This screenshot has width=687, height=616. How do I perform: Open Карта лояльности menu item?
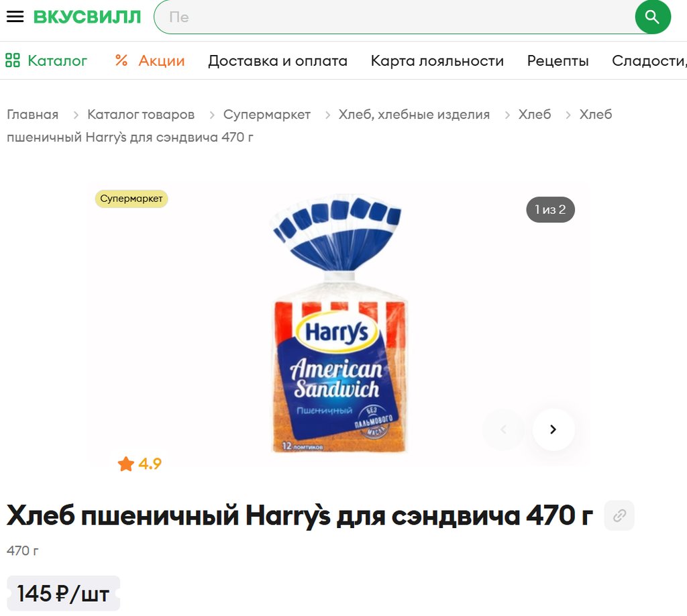437,60
